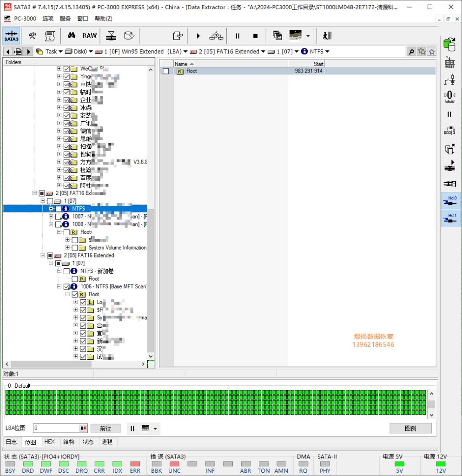Open the Disk0 breadcrumb dropdown

pyautogui.click(x=91, y=52)
